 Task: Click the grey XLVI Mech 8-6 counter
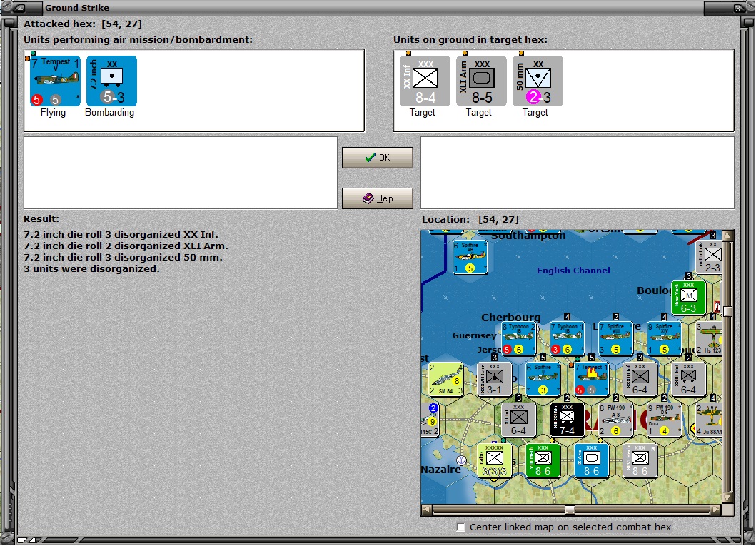[640, 460]
